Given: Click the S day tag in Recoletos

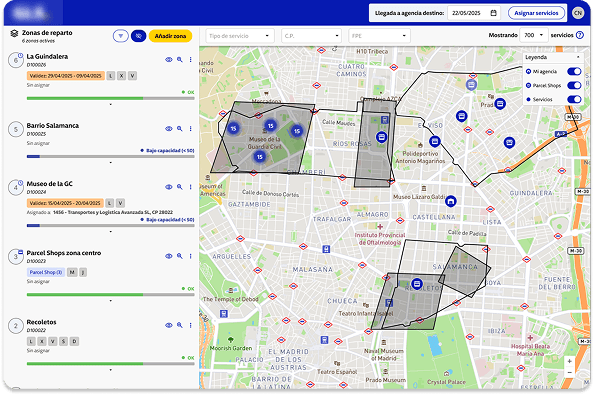Looking at the screenshot, I should tap(64, 342).
